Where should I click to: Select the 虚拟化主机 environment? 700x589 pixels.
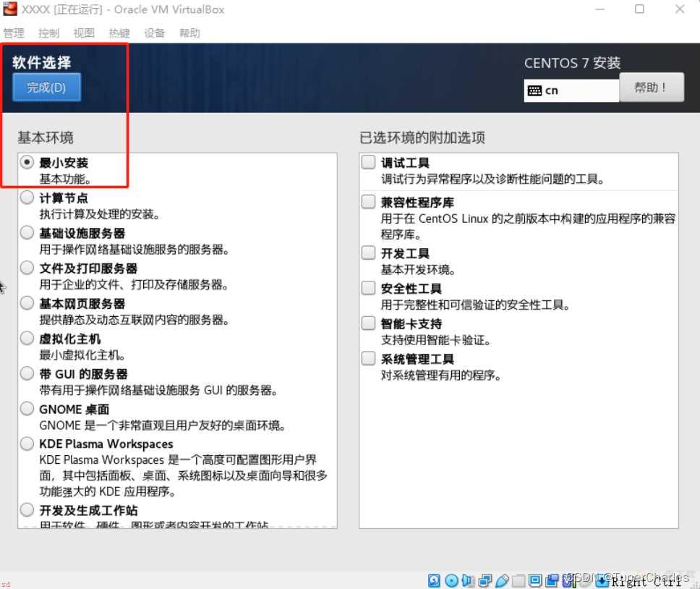click(27, 339)
